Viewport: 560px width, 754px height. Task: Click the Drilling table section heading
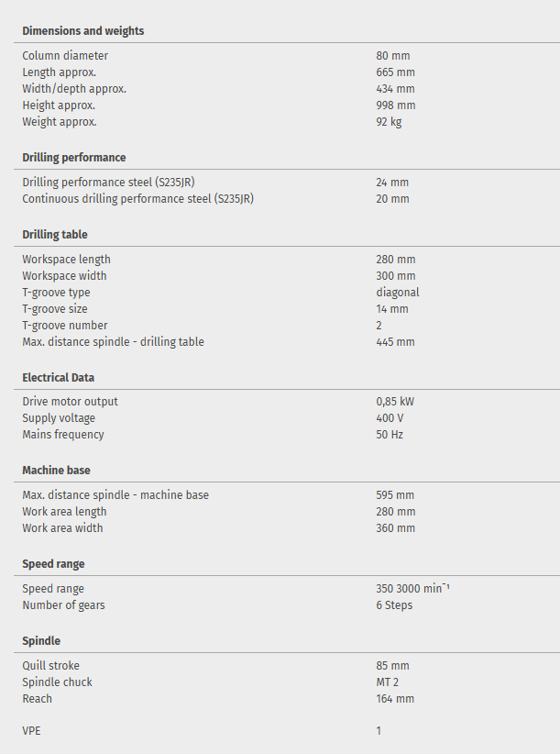55,235
